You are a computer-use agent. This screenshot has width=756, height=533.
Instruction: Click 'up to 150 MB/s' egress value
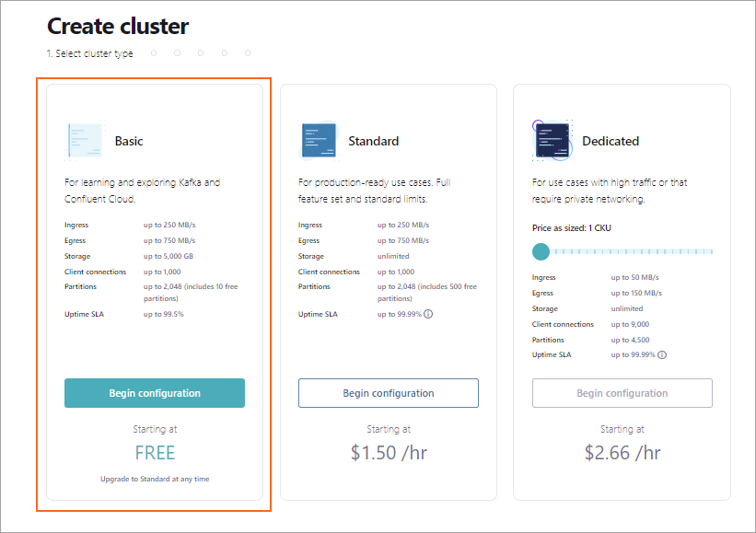636,293
